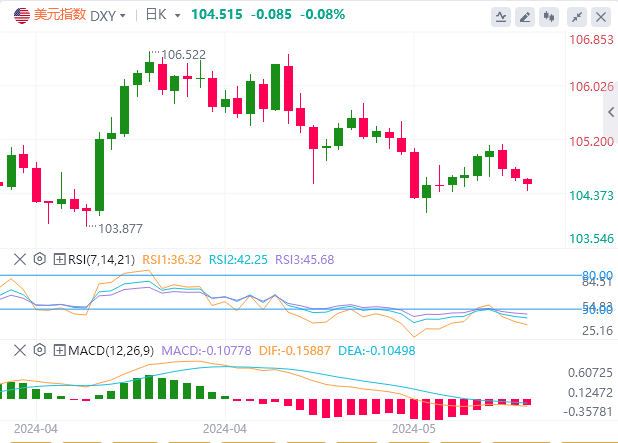Switch to line chart view icon
The image size is (618, 443).
500,16
